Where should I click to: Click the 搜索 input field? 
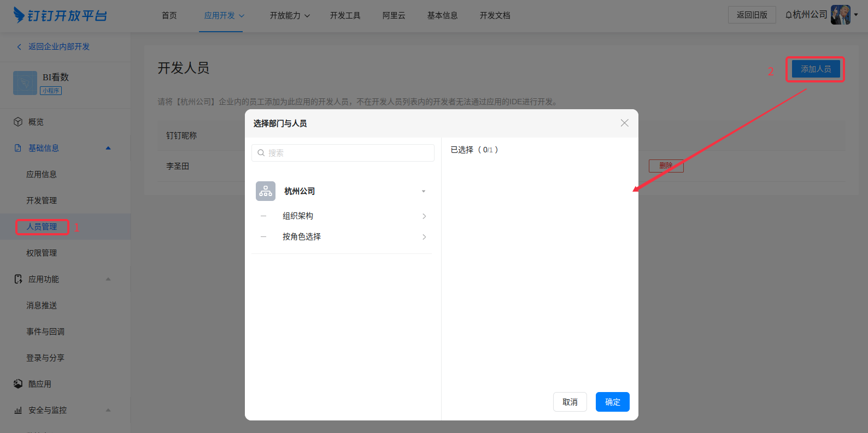tap(343, 153)
